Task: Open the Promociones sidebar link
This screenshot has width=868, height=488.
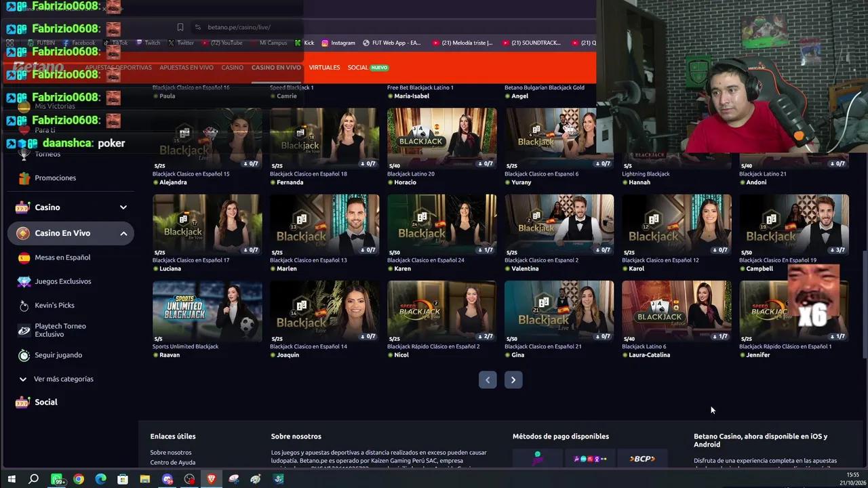Action: 56,178
